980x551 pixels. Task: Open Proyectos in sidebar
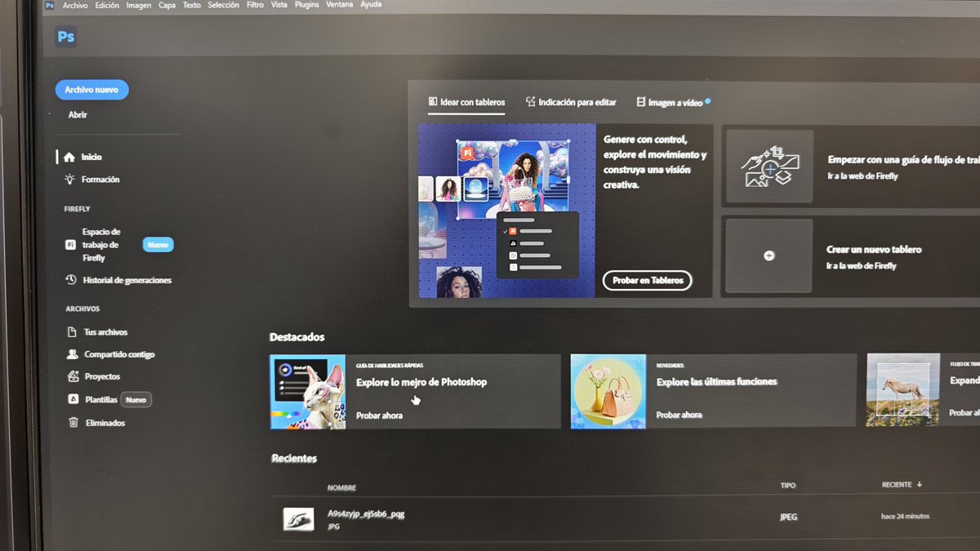point(94,376)
